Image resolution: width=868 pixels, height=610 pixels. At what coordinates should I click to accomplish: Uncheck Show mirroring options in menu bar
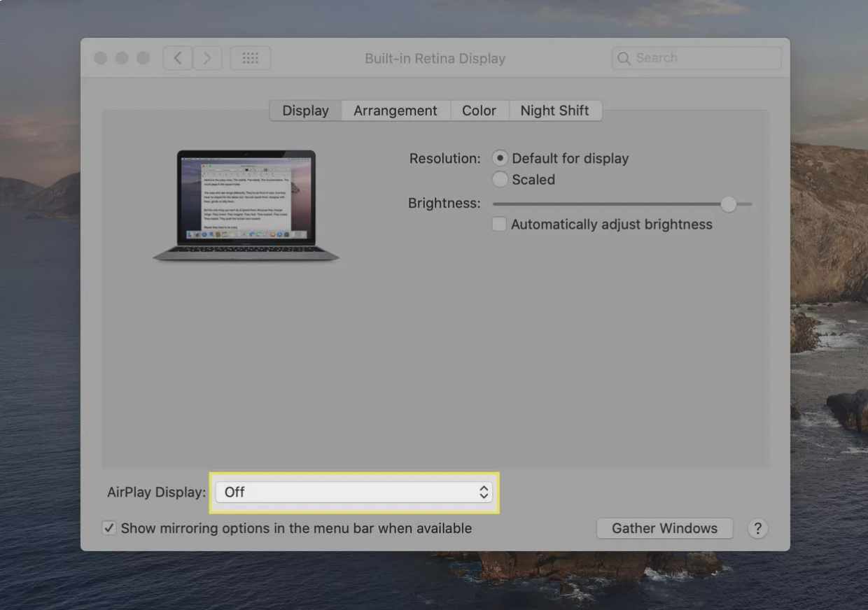[108, 527]
